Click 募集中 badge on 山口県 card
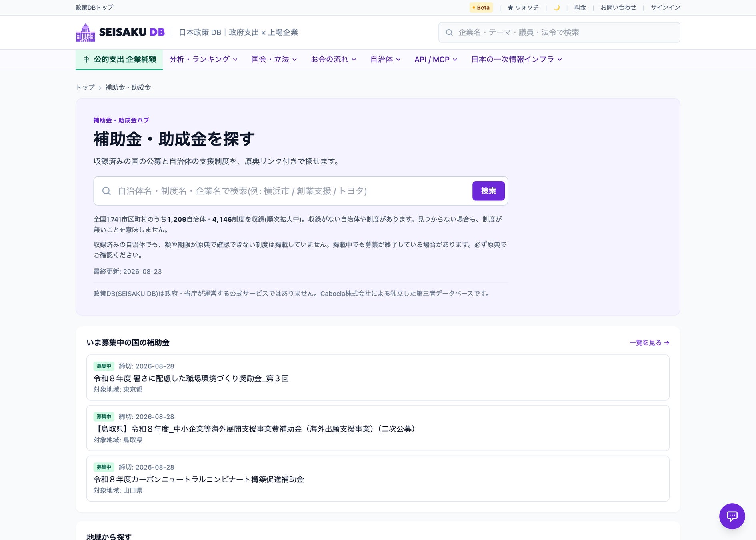The image size is (756, 540). [104, 467]
